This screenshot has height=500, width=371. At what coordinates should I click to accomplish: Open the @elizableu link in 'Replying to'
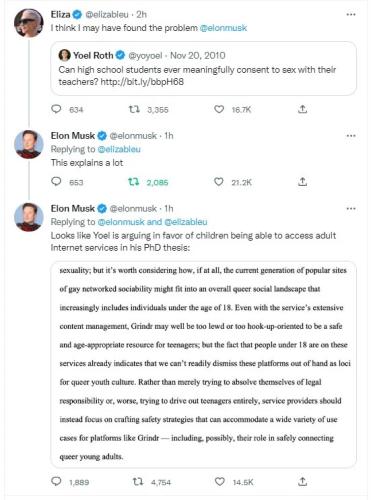pos(119,149)
